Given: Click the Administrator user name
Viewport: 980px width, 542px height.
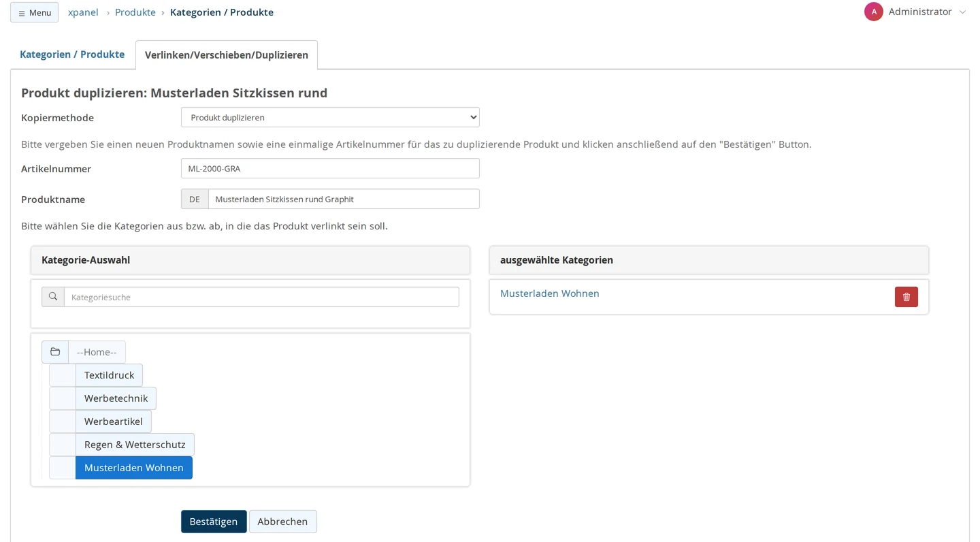Looking at the screenshot, I should (920, 12).
